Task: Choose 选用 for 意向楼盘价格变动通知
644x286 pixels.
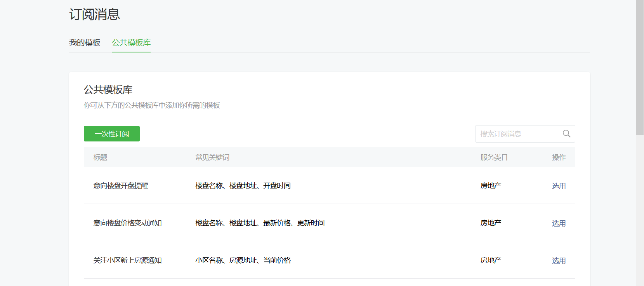Action: click(x=559, y=223)
